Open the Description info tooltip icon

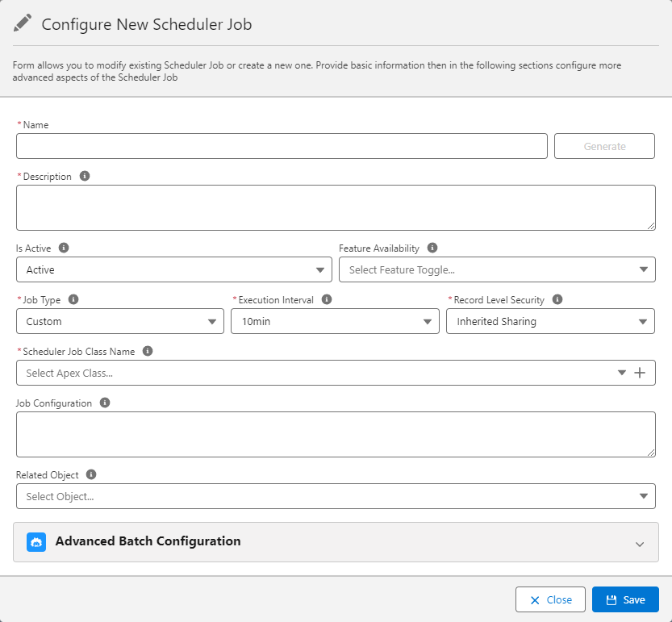click(85, 176)
